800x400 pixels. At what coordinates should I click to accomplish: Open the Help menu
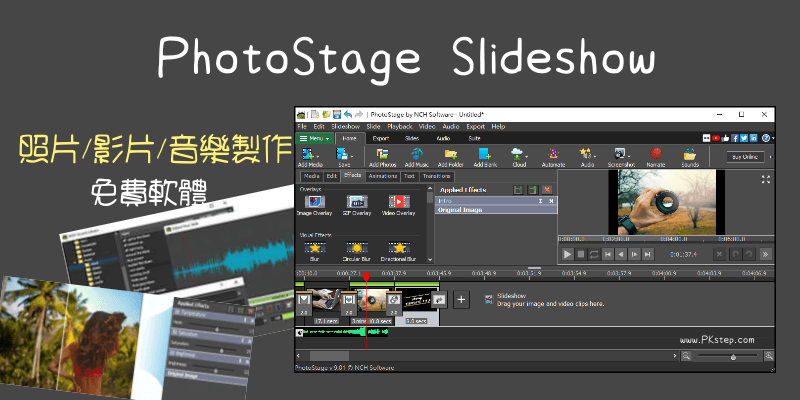click(x=498, y=126)
